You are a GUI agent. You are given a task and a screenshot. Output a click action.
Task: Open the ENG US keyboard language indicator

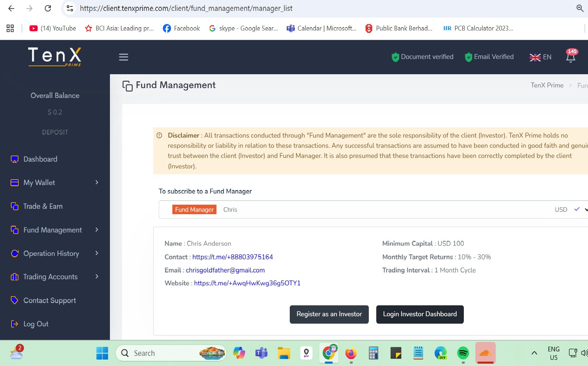click(553, 353)
